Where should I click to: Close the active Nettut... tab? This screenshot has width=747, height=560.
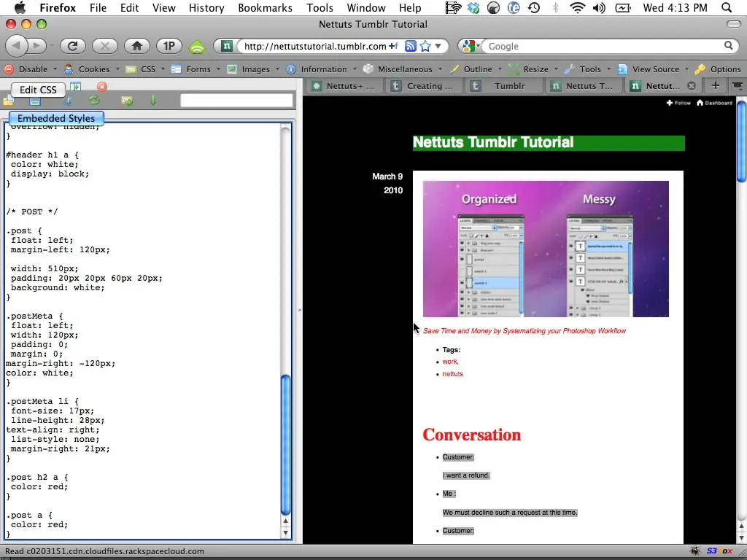tap(692, 86)
